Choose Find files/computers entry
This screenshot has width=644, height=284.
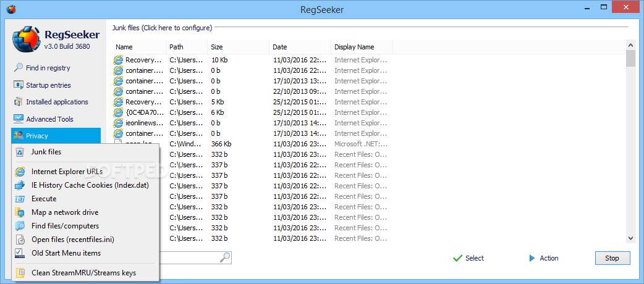tap(85, 226)
